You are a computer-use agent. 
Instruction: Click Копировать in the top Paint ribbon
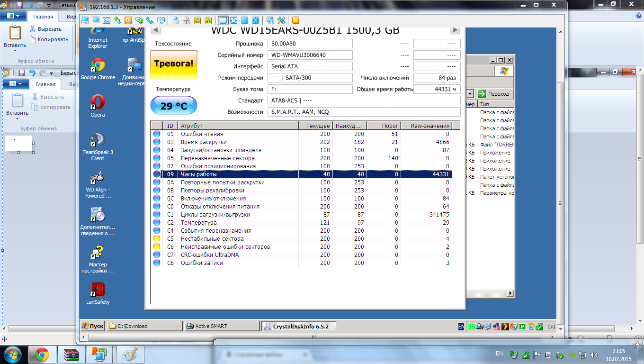click(x=49, y=39)
